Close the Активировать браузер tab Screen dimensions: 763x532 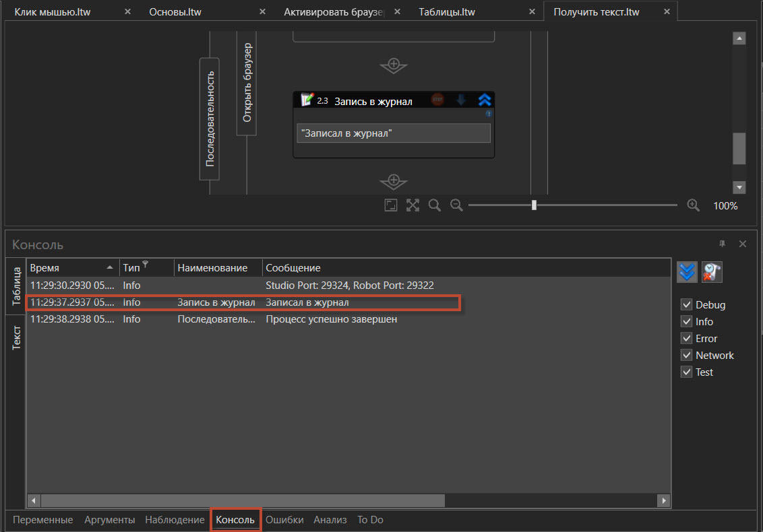pyautogui.click(x=397, y=11)
